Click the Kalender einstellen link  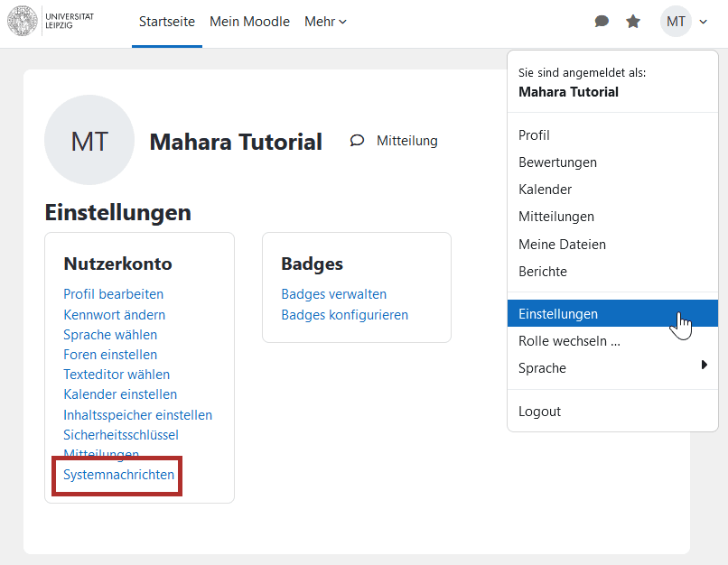120,394
